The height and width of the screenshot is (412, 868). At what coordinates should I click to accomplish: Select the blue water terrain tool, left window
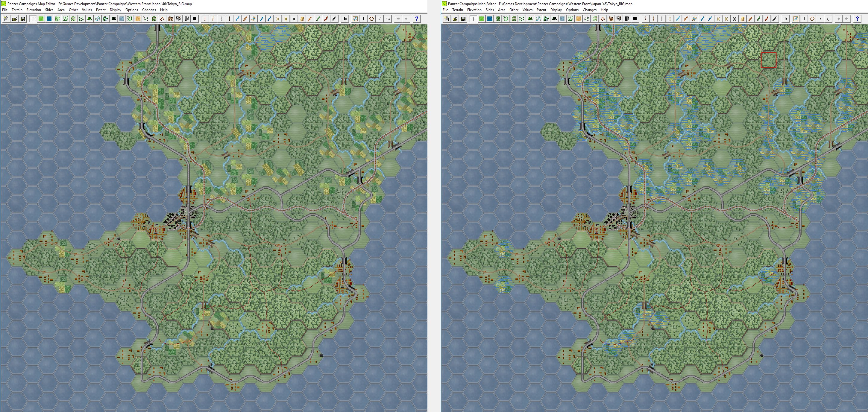[49, 19]
